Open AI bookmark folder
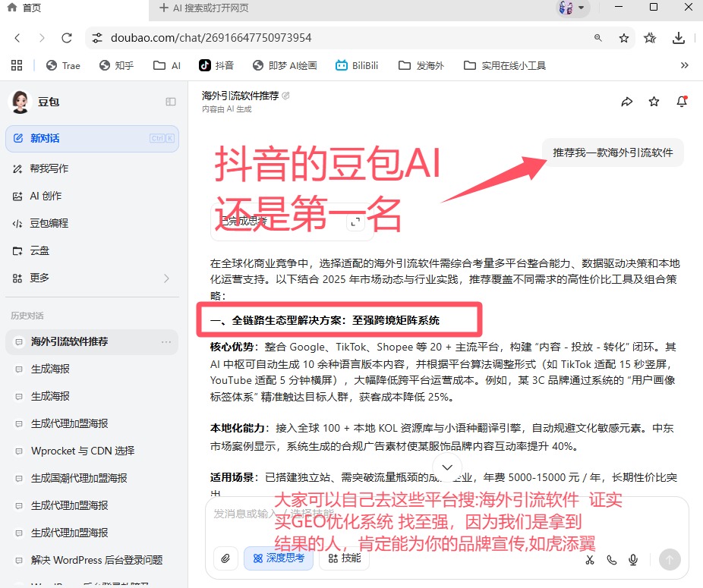This screenshot has width=703, height=588. [x=167, y=66]
